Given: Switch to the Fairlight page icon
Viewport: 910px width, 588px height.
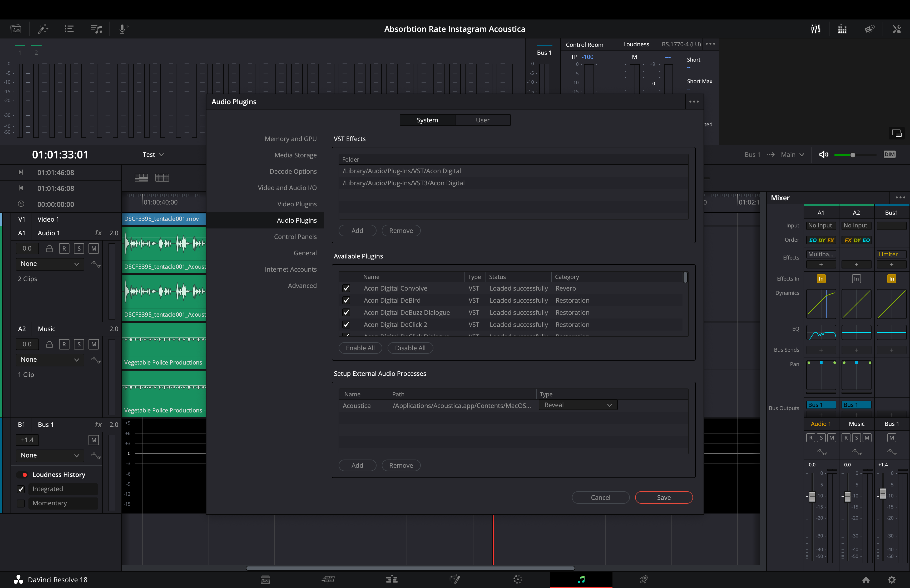Looking at the screenshot, I should [581, 580].
